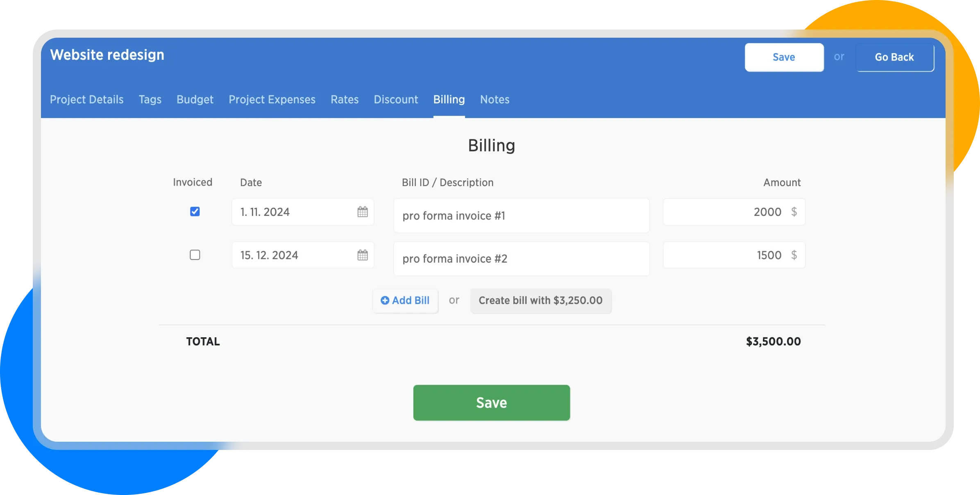Uncheck Invoiced for pro forma invoice #1
The image size is (980, 495).
195,211
